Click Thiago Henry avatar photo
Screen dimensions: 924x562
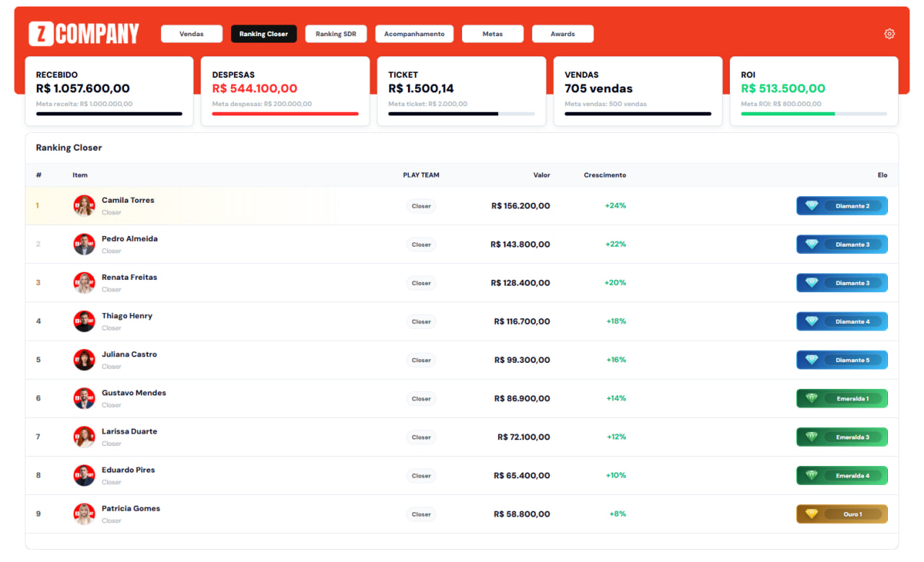tap(84, 321)
